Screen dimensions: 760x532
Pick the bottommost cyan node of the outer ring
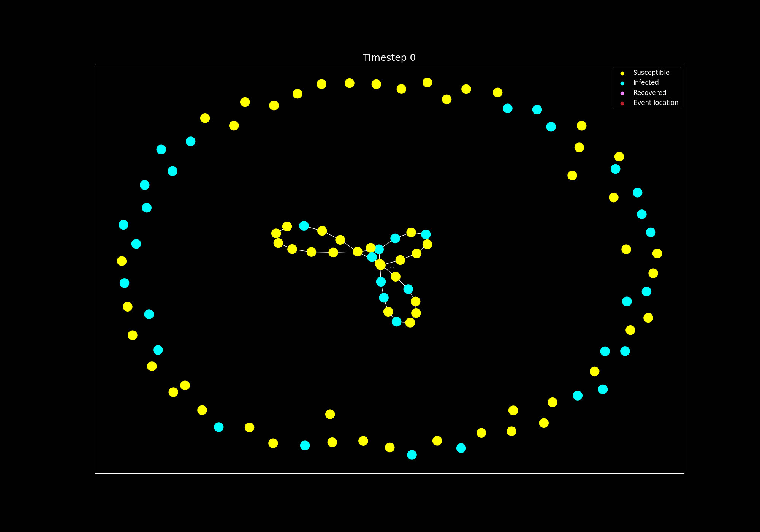pos(412,455)
